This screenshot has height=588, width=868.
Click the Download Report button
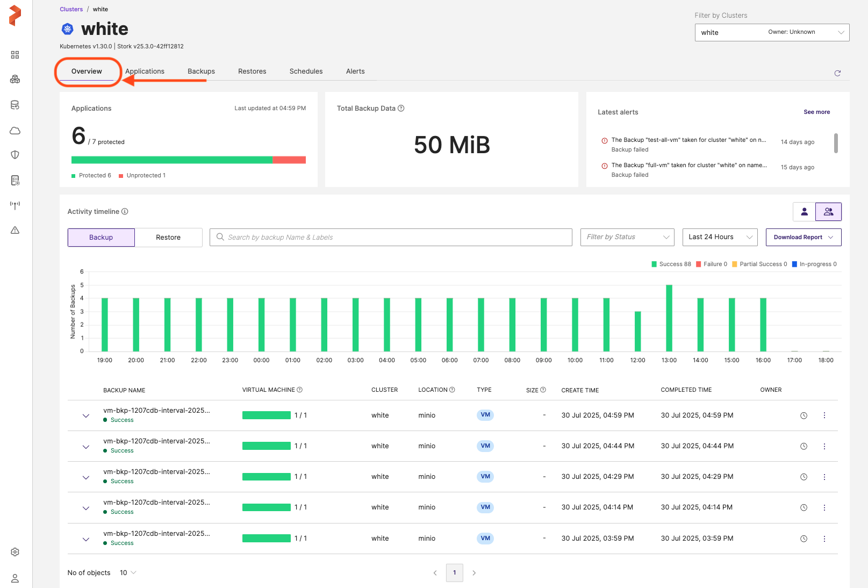pos(803,237)
